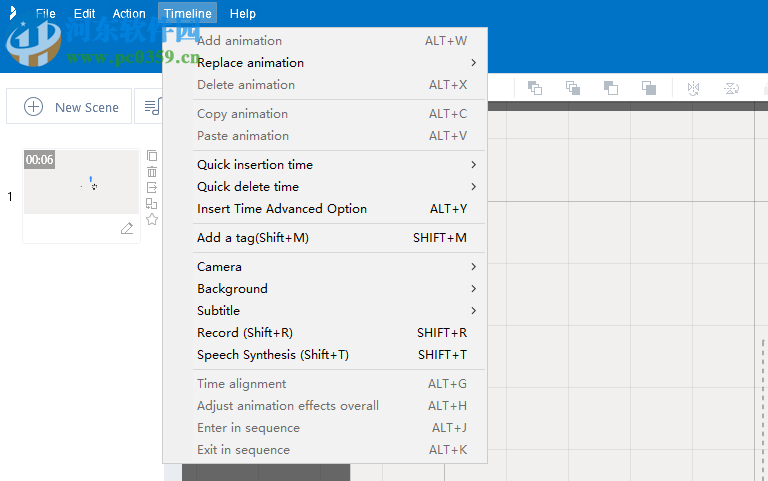Favorite the scene with the star icon
The width and height of the screenshot is (768, 481).
pos(152,219)
